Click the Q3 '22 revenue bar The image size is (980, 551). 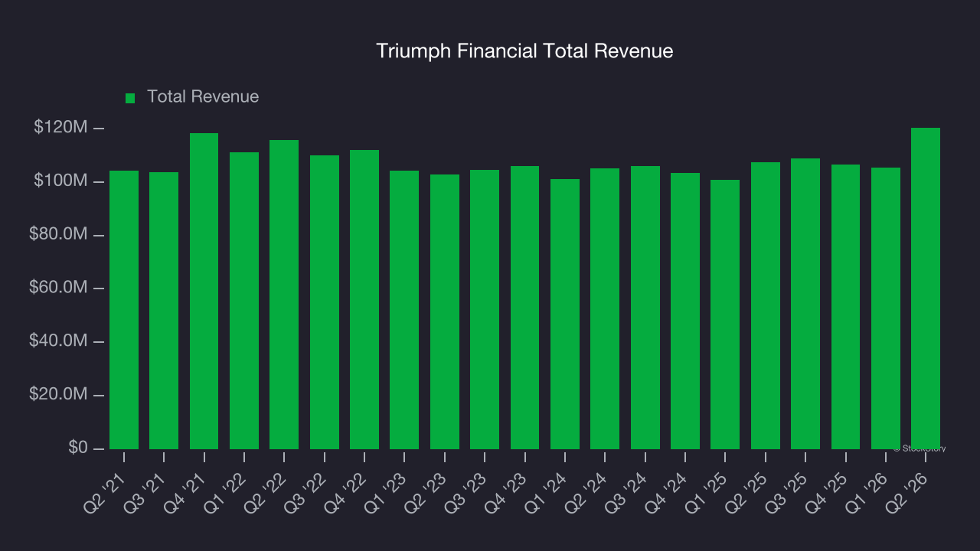tap(325, 302)
